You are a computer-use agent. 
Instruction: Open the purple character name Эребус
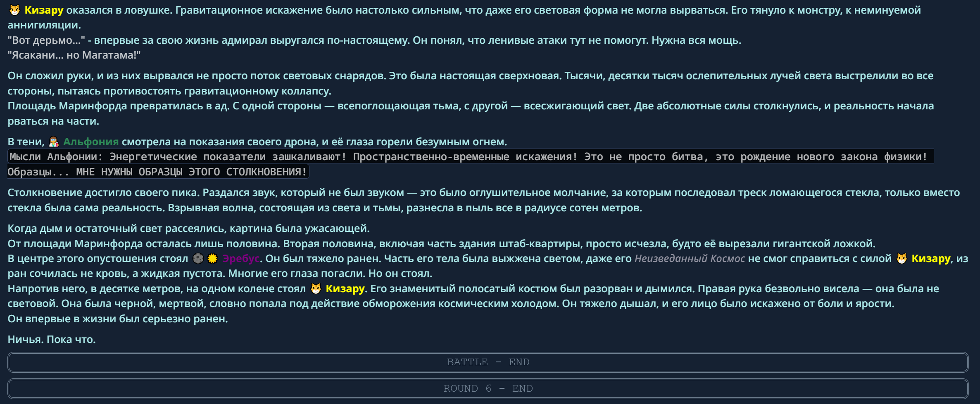(x=241, y=258)
